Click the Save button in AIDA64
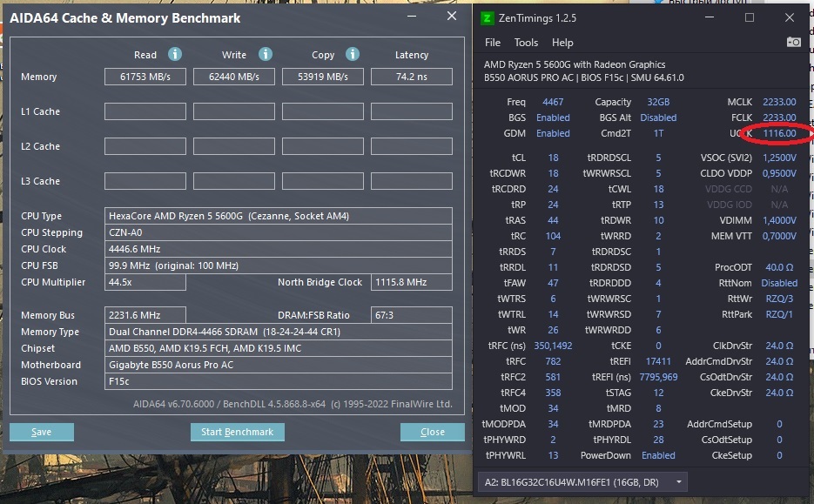Image resolution: width=814 pixels, height=504 pixels. click(x=42, y=432)
